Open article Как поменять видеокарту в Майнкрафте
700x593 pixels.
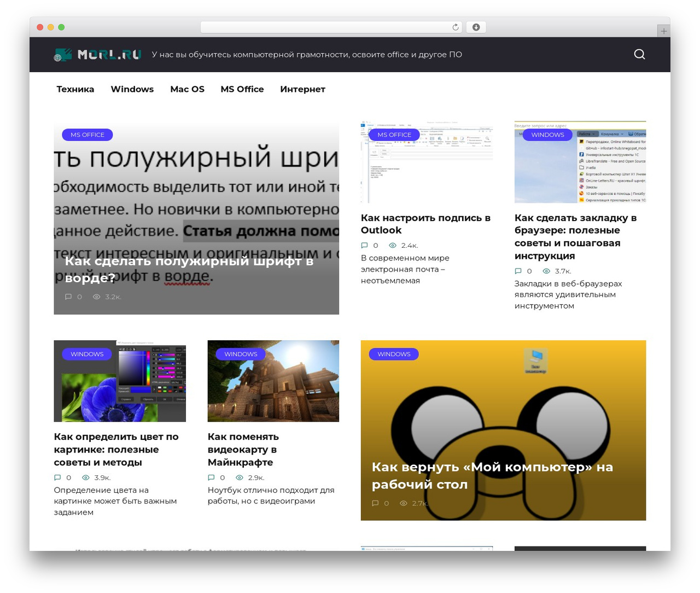pos(243,449)
